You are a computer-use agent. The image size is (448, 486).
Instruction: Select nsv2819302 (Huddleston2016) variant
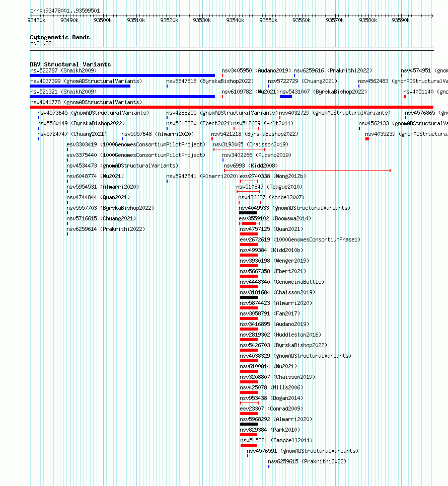point(280,334)
